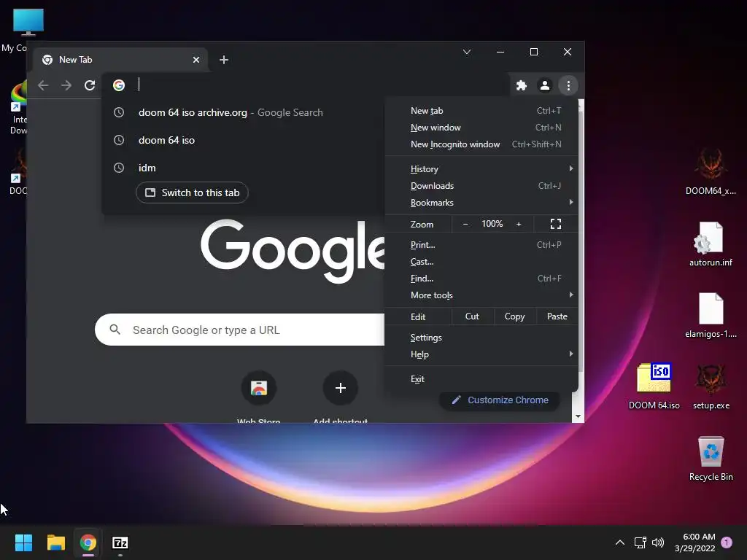Click Paste in the Edit row
This screenshot has height=560, width=747.
pos(557,316)
